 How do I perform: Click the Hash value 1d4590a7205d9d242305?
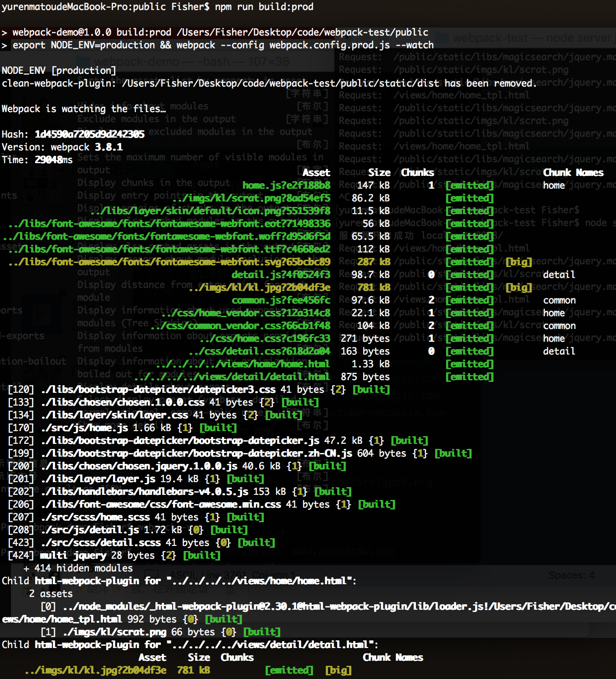(90, 134)
